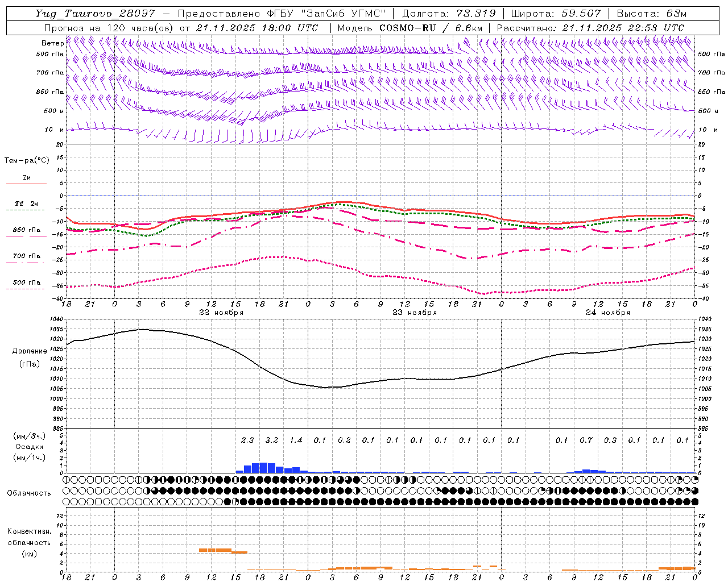The image size is (728, 582).
Task: Click the "Ветер" wind panel label
Action: (52, 43)
